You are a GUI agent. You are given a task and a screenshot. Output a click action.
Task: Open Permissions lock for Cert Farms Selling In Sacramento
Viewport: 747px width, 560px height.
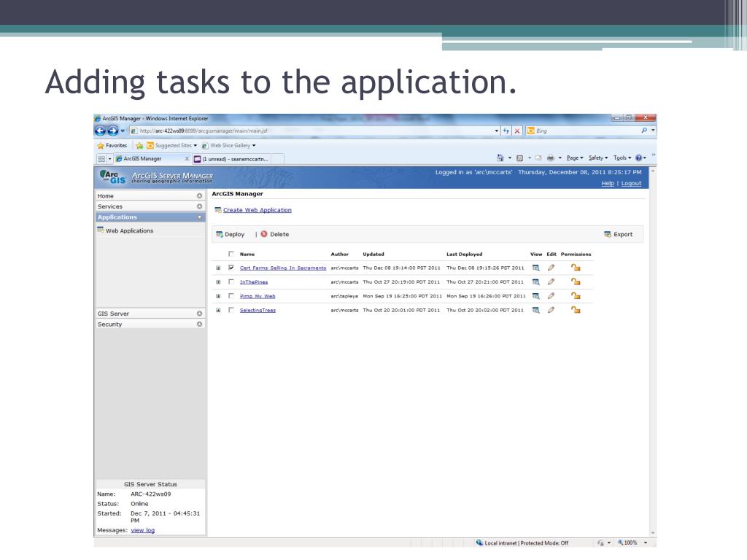coord(576,268)
